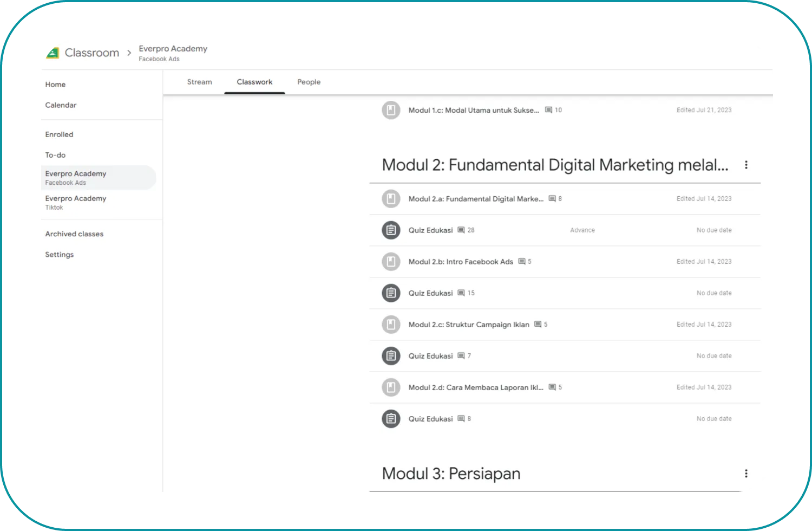Open the People tab
812x531 pixels.
click(309, 82)
